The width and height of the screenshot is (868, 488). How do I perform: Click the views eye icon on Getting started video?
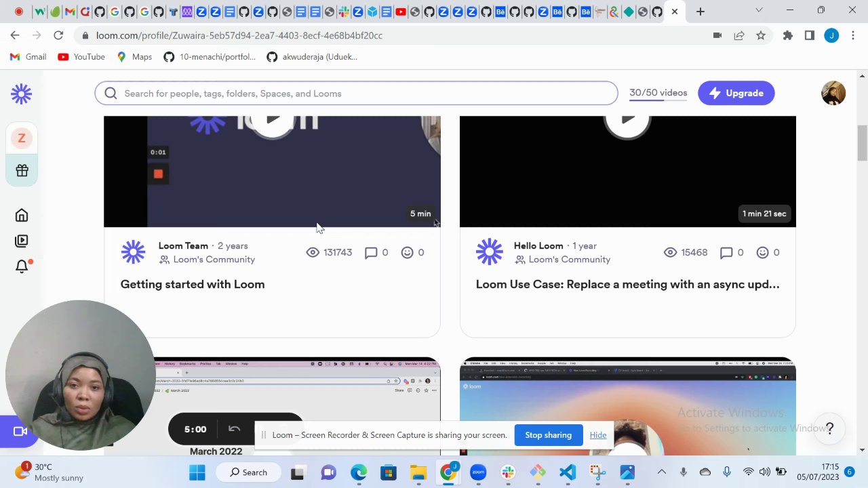point(313,252)
